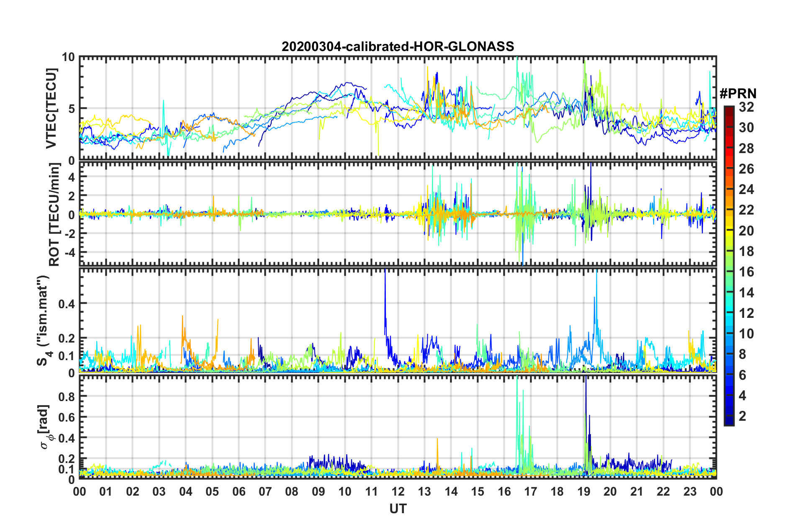Click the UT x-axis label

coord(398,508)
